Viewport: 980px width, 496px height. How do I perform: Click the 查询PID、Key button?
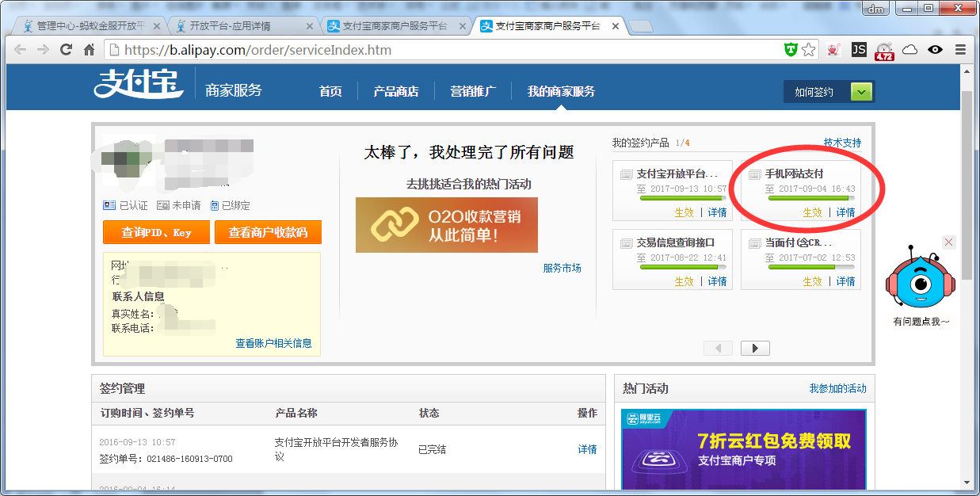[156, 232]
